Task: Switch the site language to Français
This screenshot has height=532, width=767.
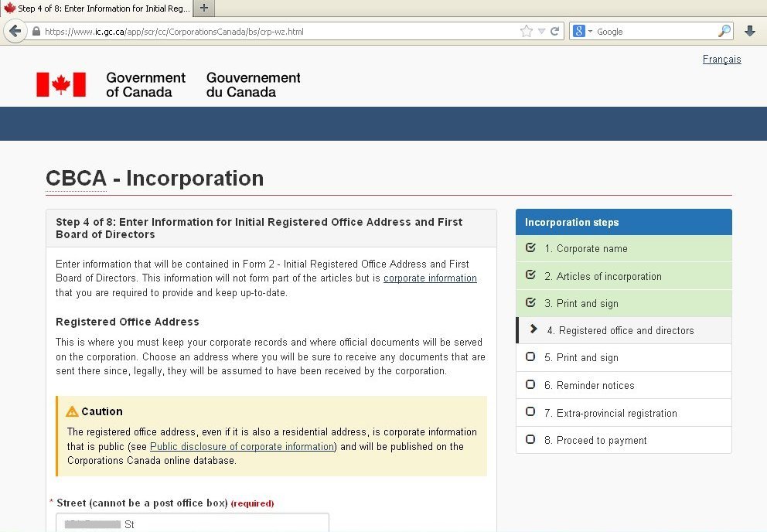Action: click(721, 59)
